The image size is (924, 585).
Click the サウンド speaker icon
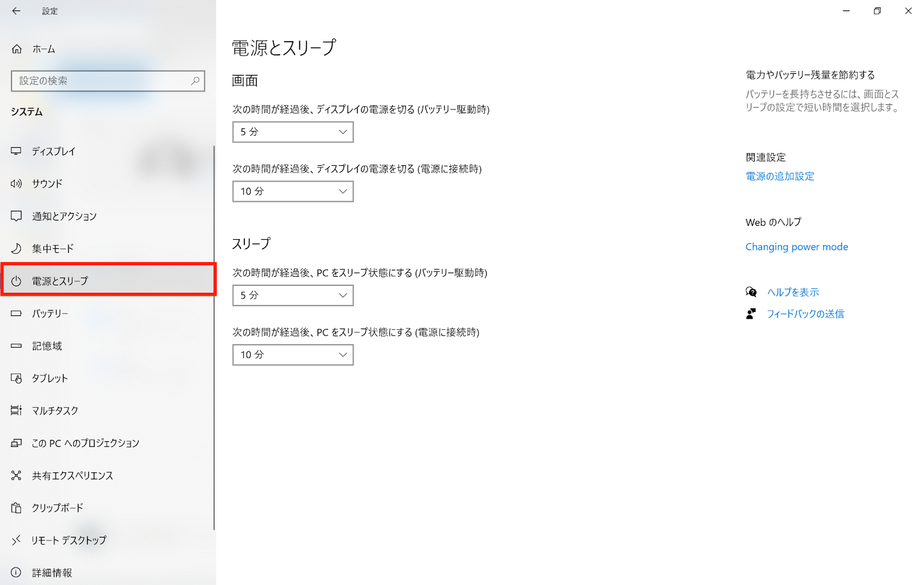click(x=16, y=184)
